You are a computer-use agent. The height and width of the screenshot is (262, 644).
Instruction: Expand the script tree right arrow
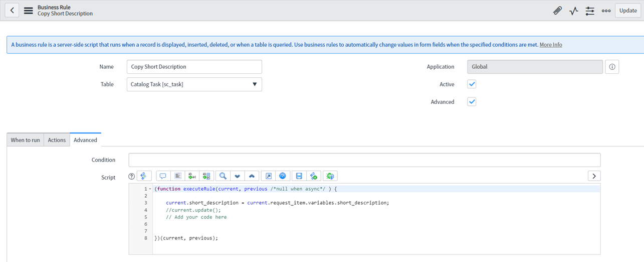(594, 176)
